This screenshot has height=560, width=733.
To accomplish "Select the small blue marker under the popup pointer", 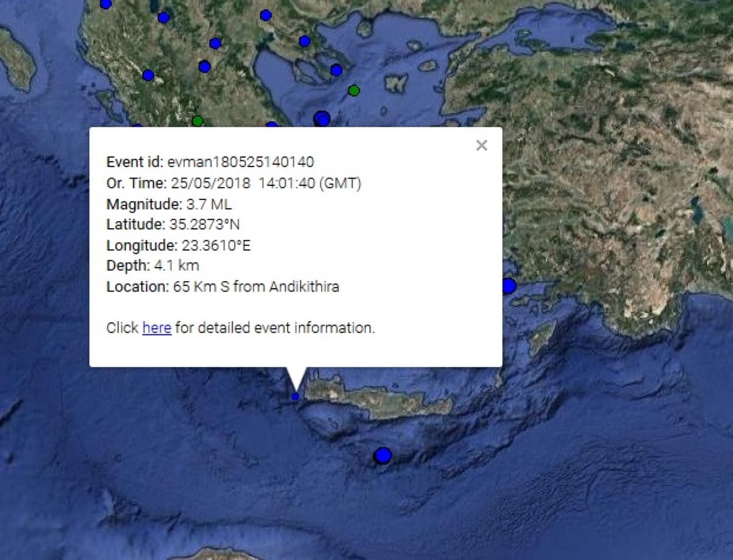I will 296,396.
